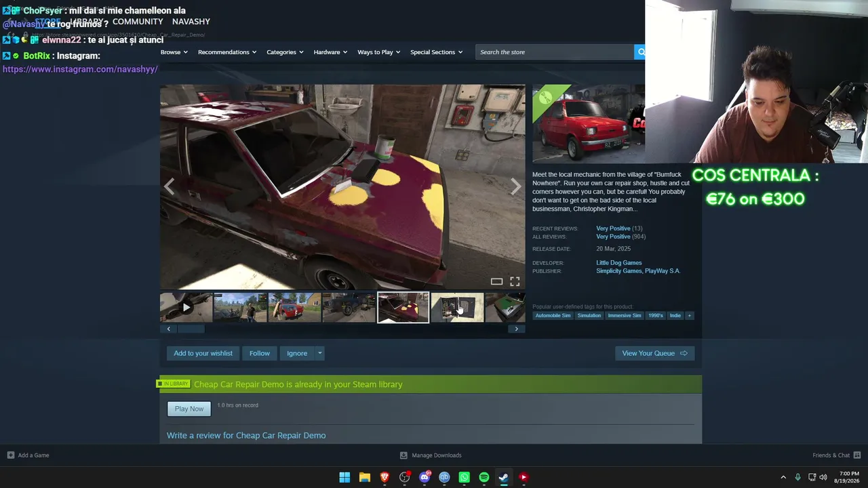Open developer Little Dog Games link
The height and width of the screenshot is (488, 868).
(x=618, y=263)
